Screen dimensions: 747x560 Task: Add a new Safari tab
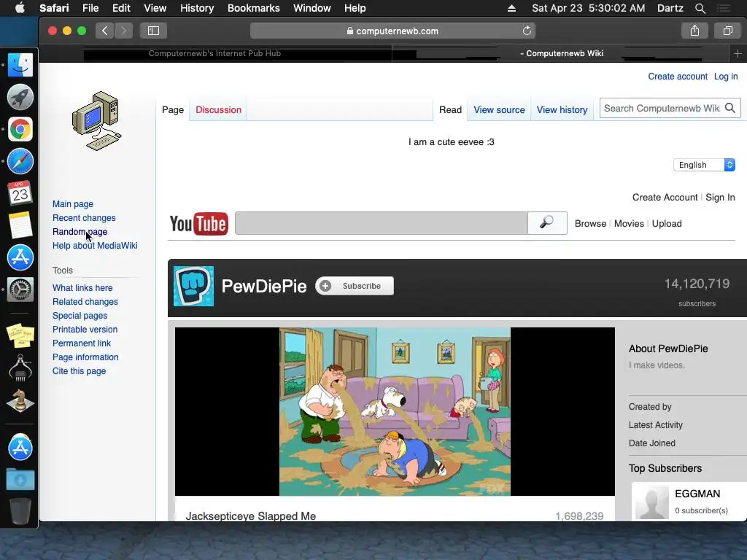click(x=738, y=53)
